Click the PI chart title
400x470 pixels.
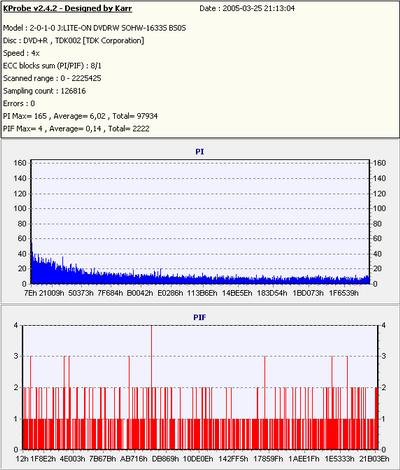[x=200, y=152]
